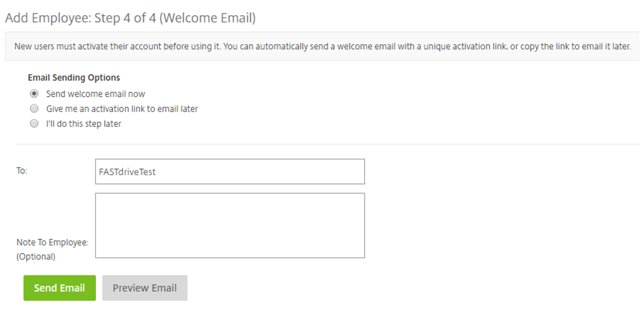The height and width of the screenshot is (317, 644).
Task: Click the "To:" field label
Action: 22,170
